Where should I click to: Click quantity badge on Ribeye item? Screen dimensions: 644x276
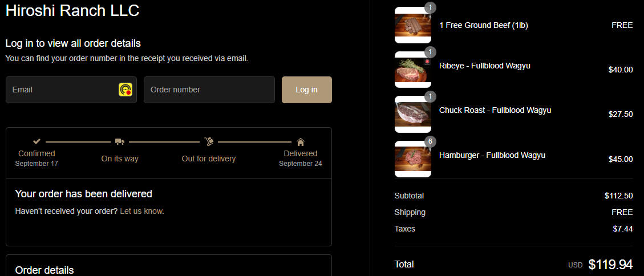coord(430,52)
